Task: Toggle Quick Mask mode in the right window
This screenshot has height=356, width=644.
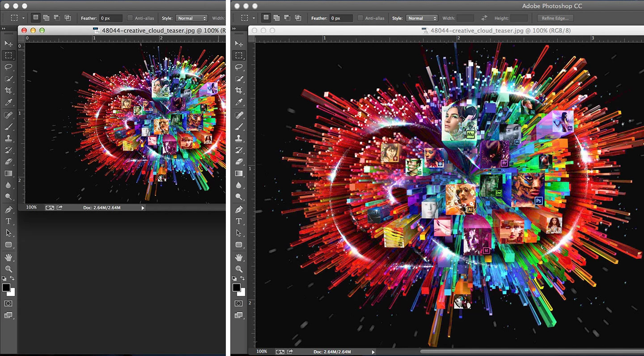Action: 239,304
